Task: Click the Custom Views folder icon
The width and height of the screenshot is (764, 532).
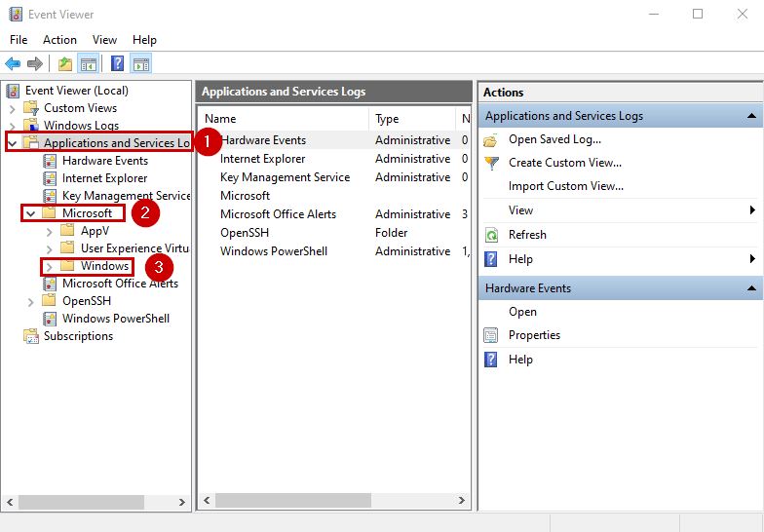Action: (x=31, y=107)
